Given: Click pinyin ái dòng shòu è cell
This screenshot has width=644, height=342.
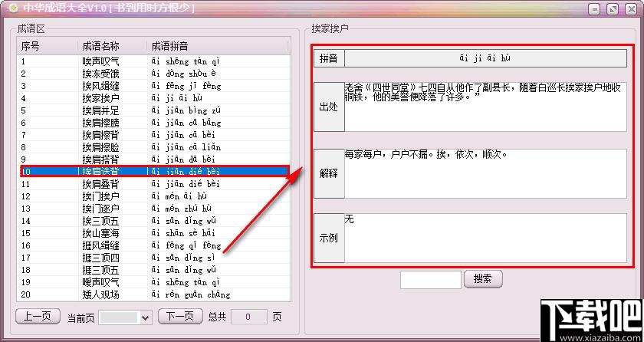Looking at the screenshot, I should (183, 74).
